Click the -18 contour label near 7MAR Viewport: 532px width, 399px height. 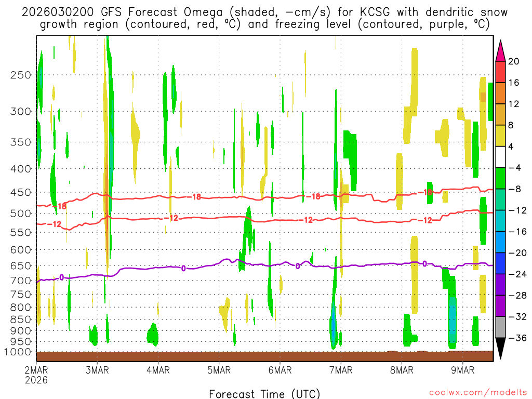[313, 196]
